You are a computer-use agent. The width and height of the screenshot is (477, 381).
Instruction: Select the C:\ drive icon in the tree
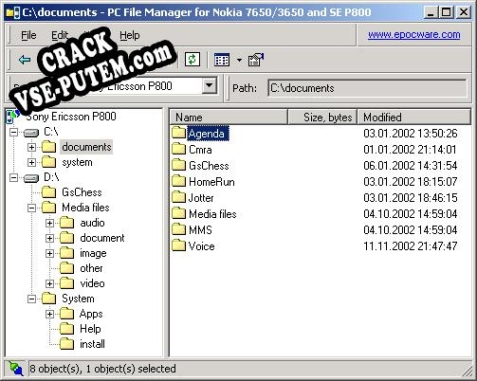click(31, 133)
